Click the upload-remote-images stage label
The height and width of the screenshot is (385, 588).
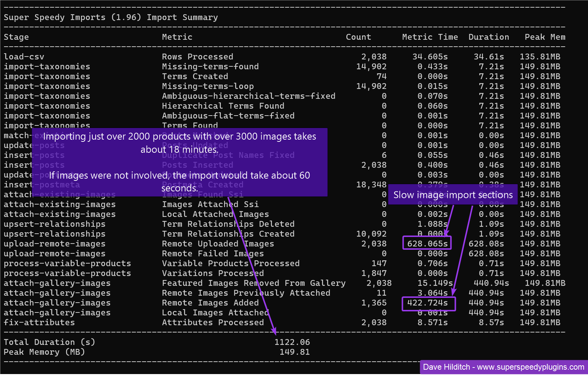[54, 244]
